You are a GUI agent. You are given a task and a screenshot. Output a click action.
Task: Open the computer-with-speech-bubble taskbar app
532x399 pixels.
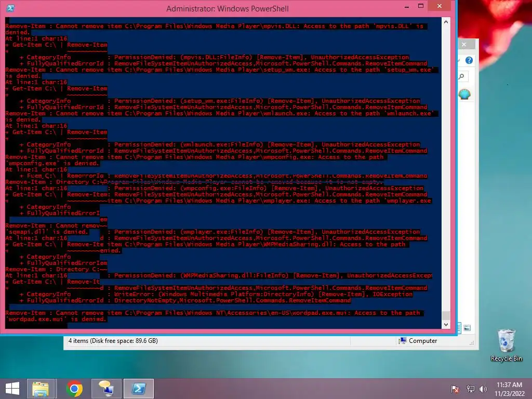click(106, 389)
